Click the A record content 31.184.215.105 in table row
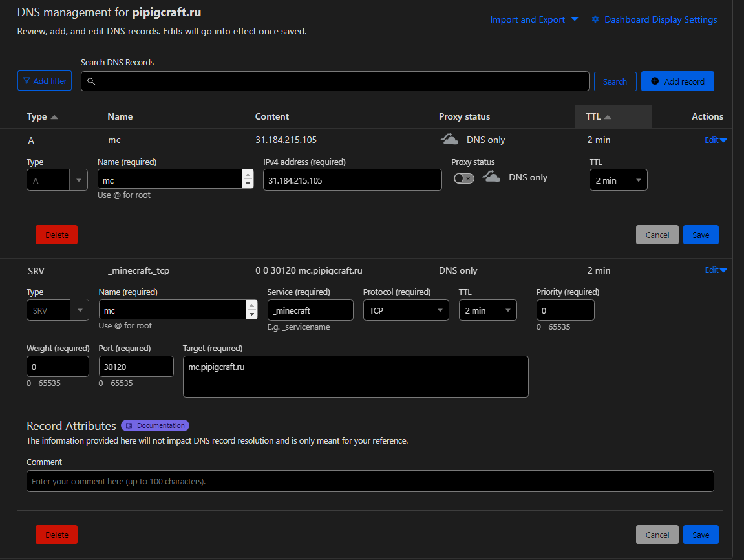 click(286, 140)
